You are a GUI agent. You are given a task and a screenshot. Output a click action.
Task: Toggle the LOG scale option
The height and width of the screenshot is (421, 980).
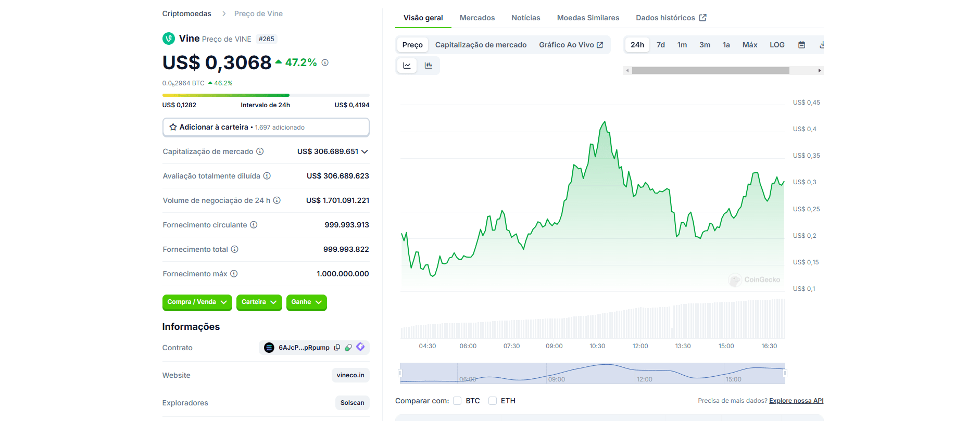(777, 45)
